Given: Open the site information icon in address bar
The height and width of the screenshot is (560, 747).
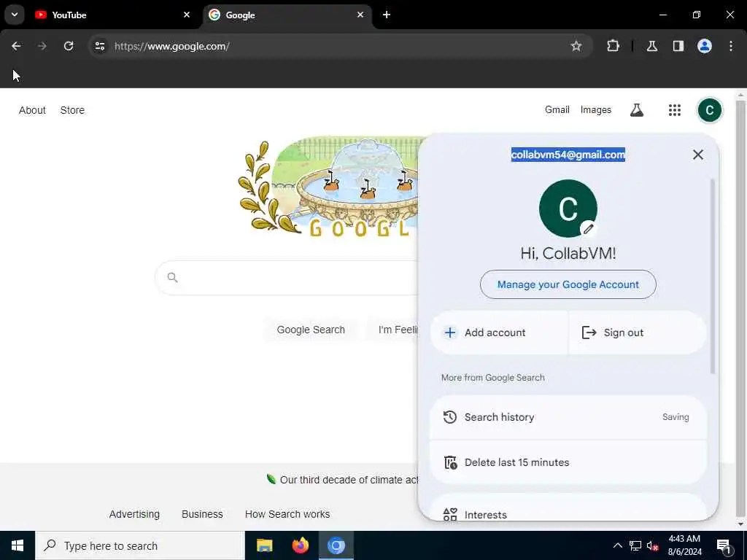Looking at the screenshot, I should [x=99, y=46].
